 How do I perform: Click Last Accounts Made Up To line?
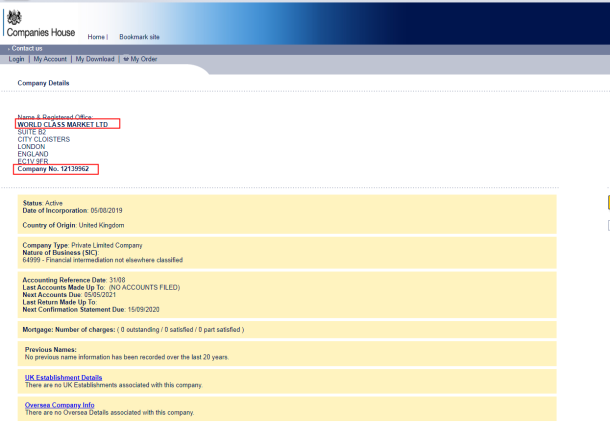click(x=101, y=288)
